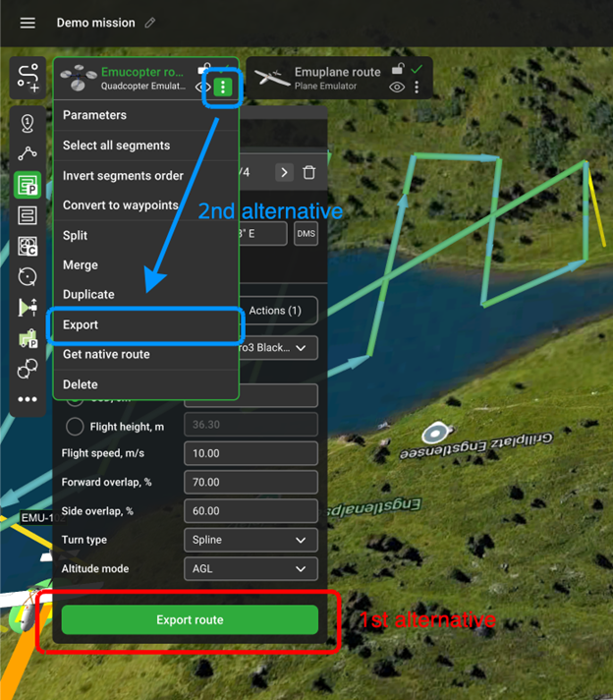Screen dimensions: 613x700
Task: Click the Forward overlap percent field
Action: point(251,483)
